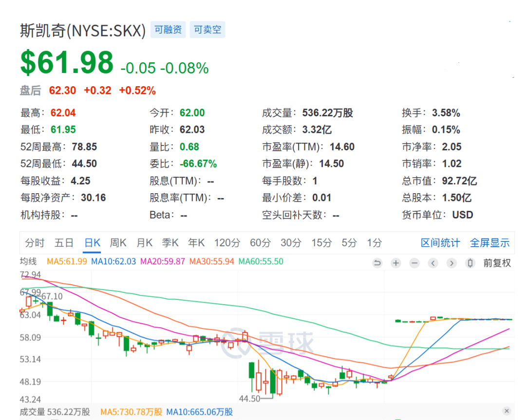Click the 可融资 tag
The image size is (526, 420).
[168, 30]
